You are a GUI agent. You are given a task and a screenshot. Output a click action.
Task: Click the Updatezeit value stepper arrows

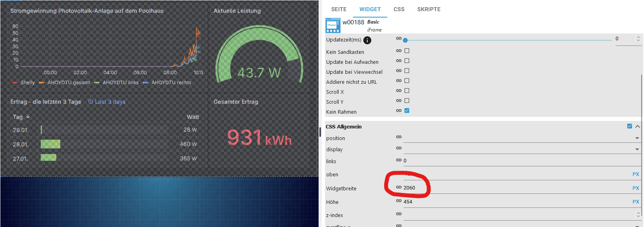pos(638,39)
